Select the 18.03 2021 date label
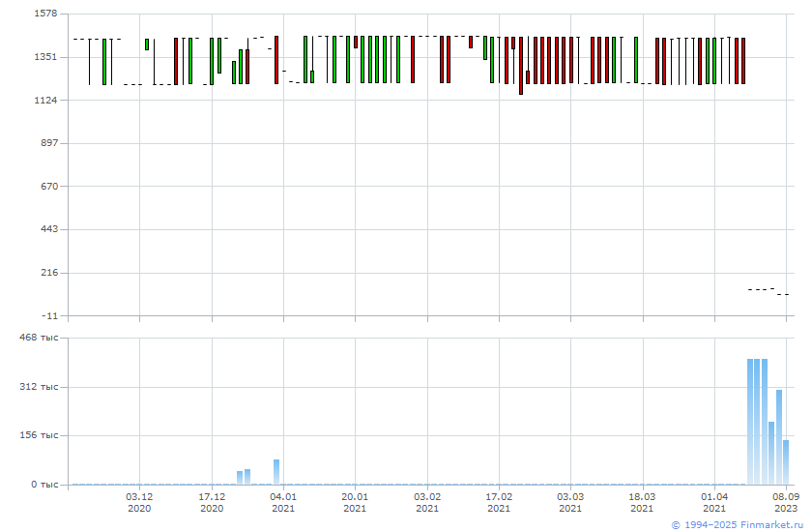The image size is (812, 532). 642,502
